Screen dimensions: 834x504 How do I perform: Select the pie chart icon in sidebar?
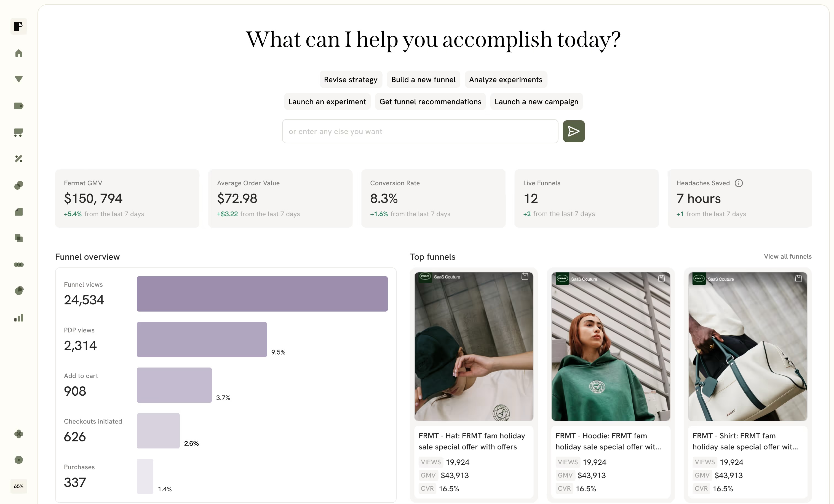click(19, 291)
